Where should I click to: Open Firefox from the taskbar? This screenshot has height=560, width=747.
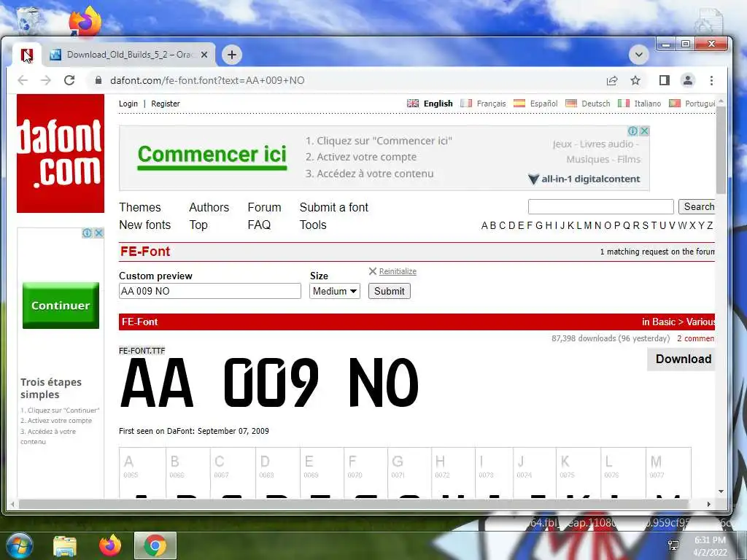point(110,545)
